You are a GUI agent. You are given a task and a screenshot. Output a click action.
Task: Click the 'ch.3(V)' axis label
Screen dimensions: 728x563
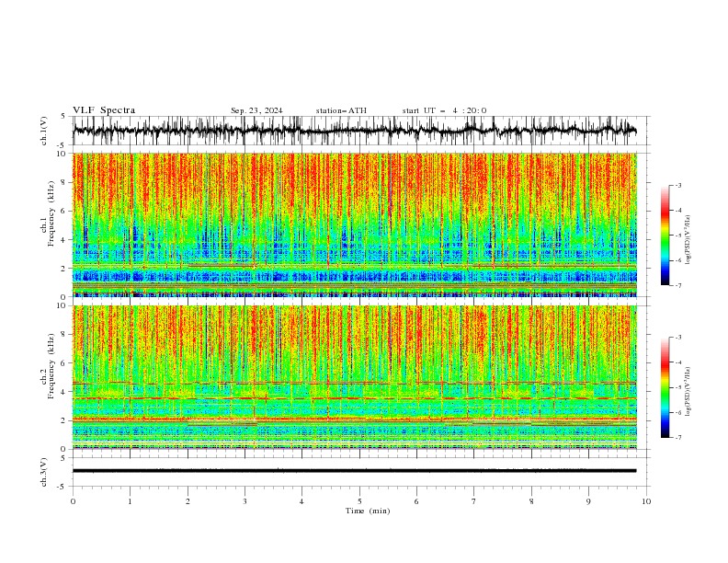click(44, 472)
